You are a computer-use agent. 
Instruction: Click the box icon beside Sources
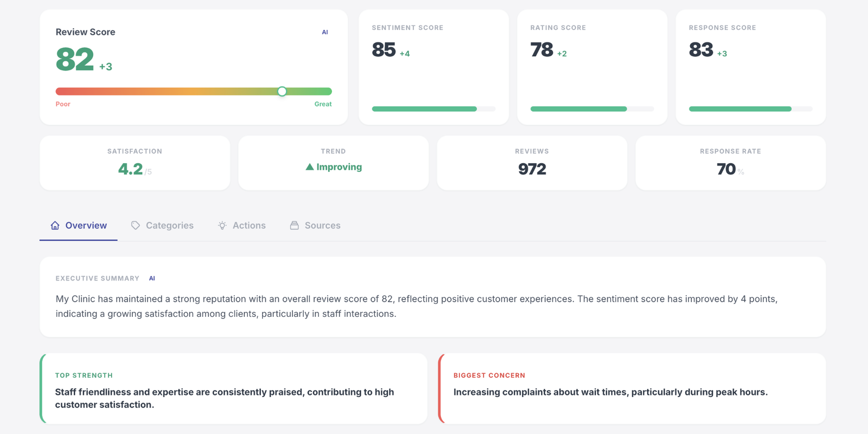294,226
